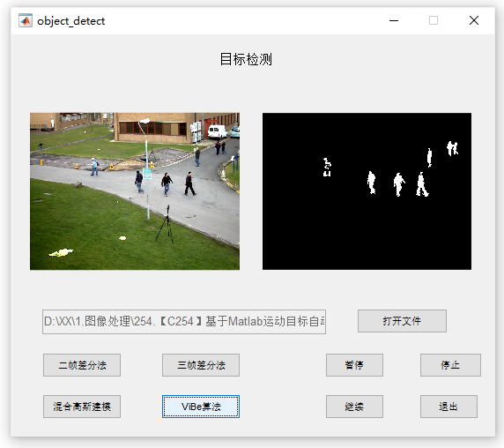Click the 目标检测 heading text
This screenshot has width=504, height=448.
(246, 59)
